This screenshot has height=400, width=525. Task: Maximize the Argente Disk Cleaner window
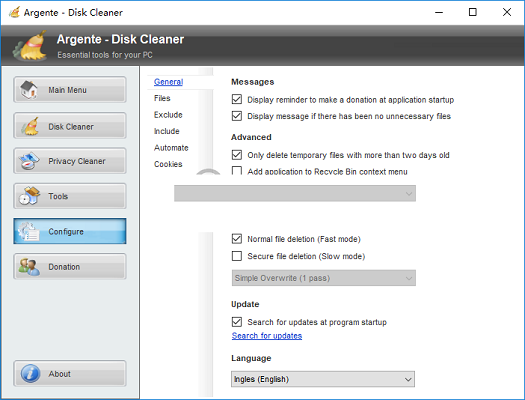(x=472, y=12)
